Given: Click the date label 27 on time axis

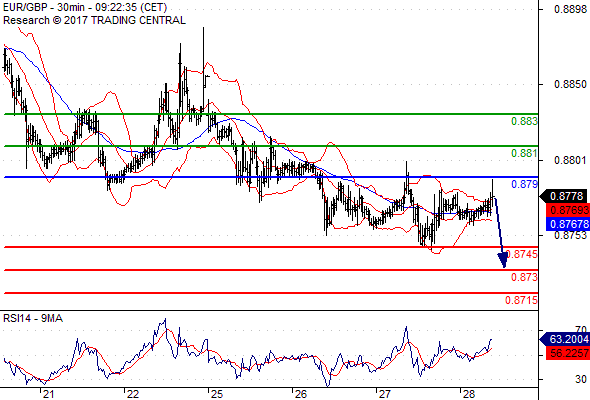Looking at the screenshot, I should tap(385, 394).
